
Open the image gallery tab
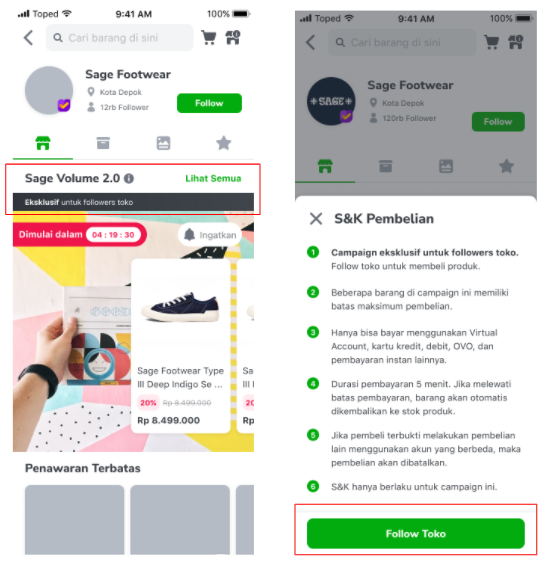coord(163,143)
